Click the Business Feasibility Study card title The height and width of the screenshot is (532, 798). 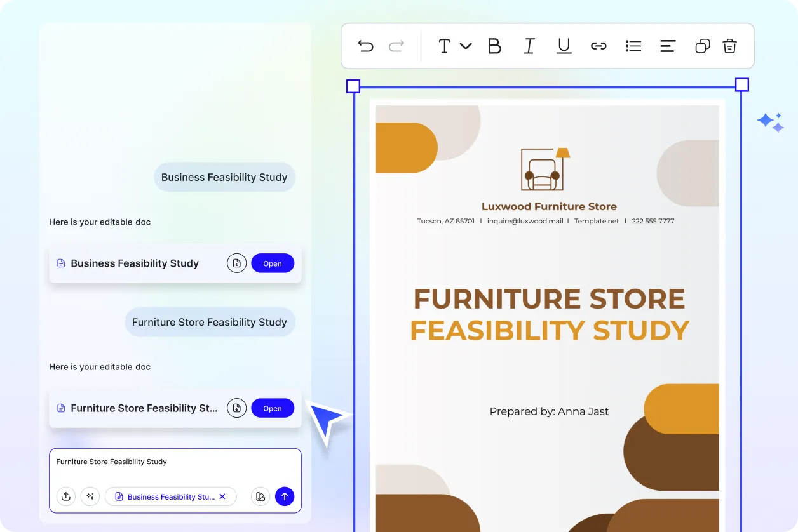tap(135, 263)
